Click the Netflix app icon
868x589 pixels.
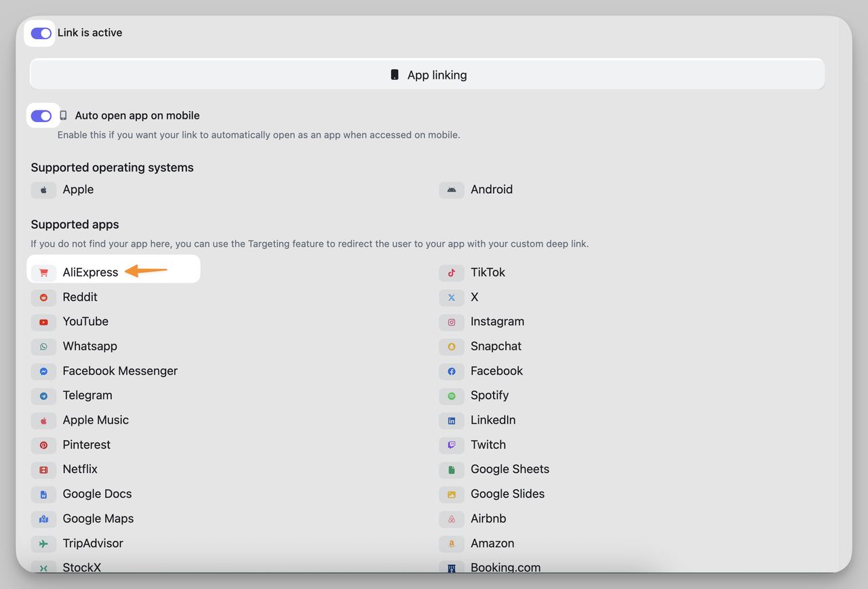pyautogui.click(x=43, y=470)
